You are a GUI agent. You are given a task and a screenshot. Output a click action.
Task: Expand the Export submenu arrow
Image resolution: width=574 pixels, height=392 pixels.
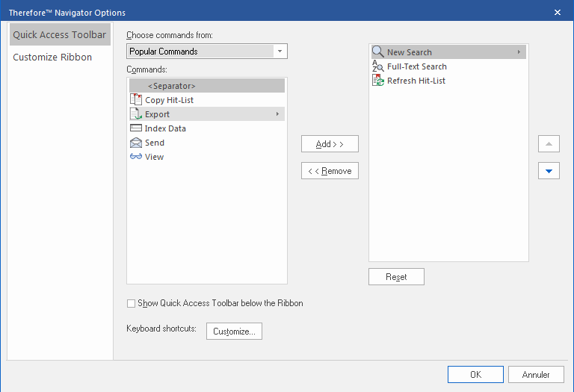tap(277, 114)
